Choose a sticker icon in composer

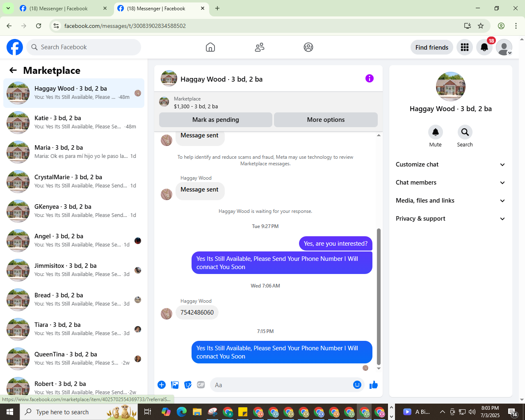click(188, 385)
